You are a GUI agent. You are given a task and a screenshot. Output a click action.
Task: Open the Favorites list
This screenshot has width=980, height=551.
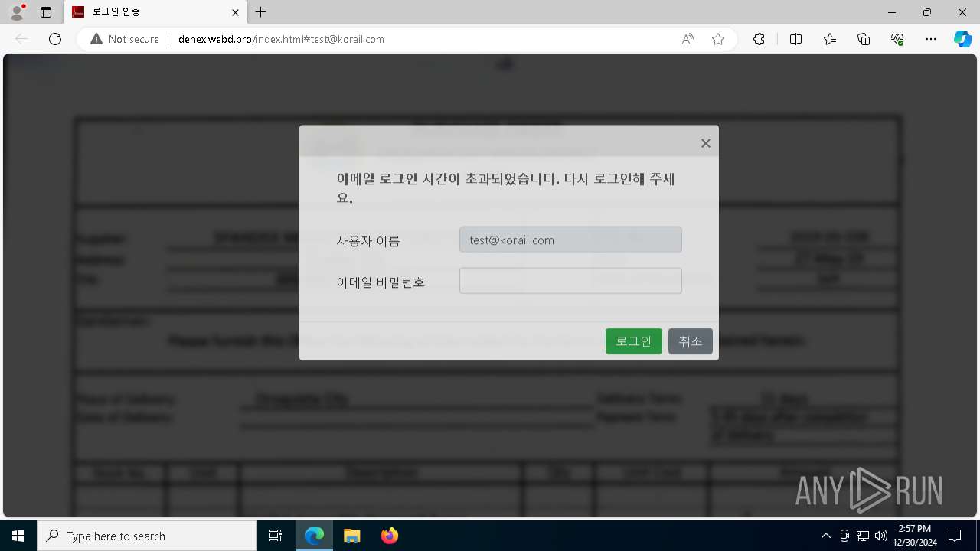830,39
